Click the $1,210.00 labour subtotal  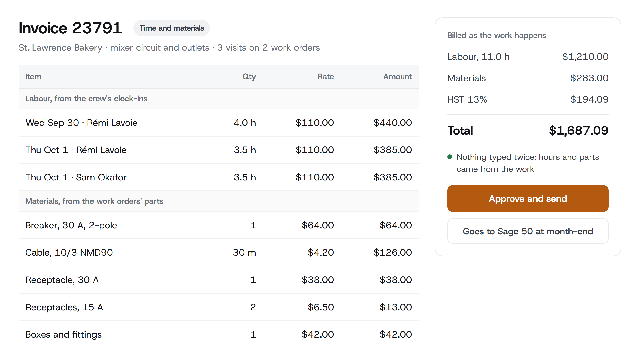585,57
